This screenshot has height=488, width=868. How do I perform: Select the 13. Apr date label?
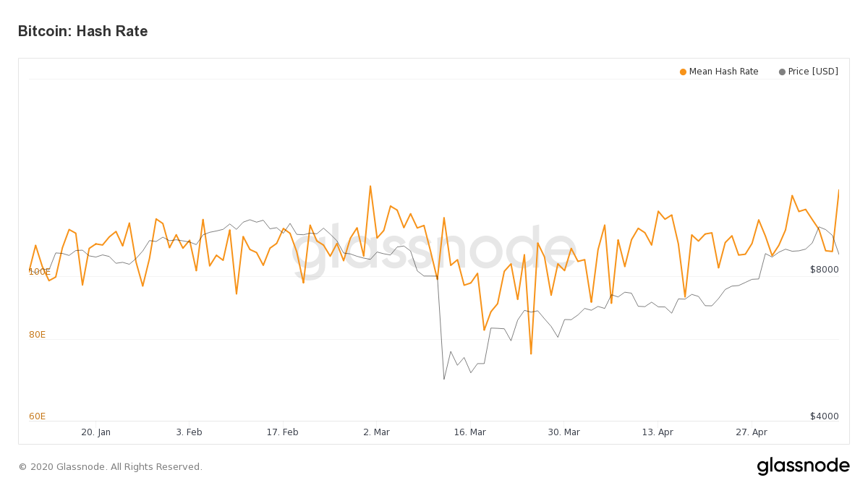tap(658, 432)
